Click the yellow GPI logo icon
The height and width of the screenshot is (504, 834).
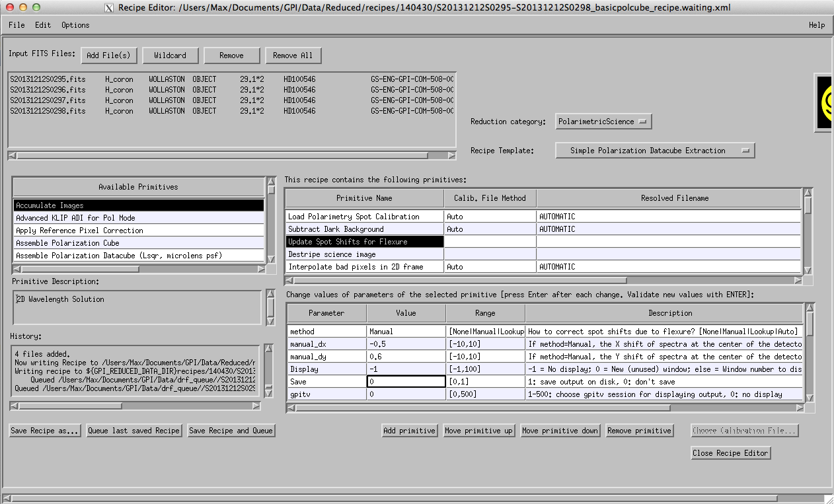825,102
